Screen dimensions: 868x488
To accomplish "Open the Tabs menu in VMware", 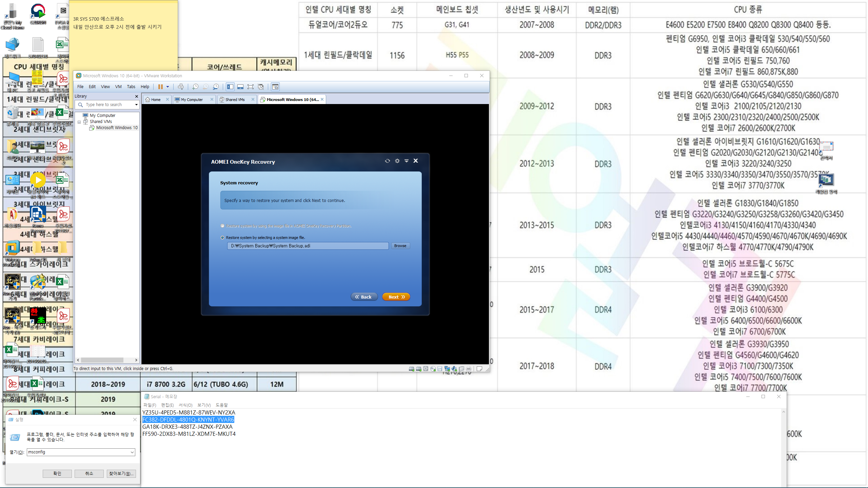I will click(x=131, y=87).
